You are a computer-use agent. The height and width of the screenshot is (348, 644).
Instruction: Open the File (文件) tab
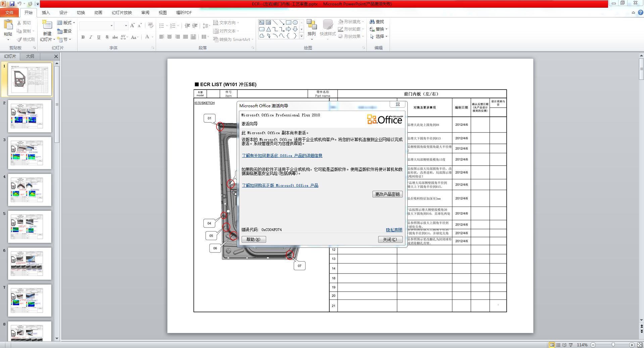tap(9, 13)
